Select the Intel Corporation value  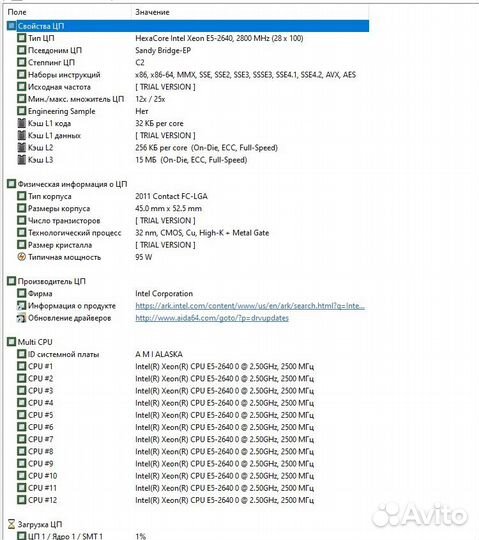click(164, 293)
